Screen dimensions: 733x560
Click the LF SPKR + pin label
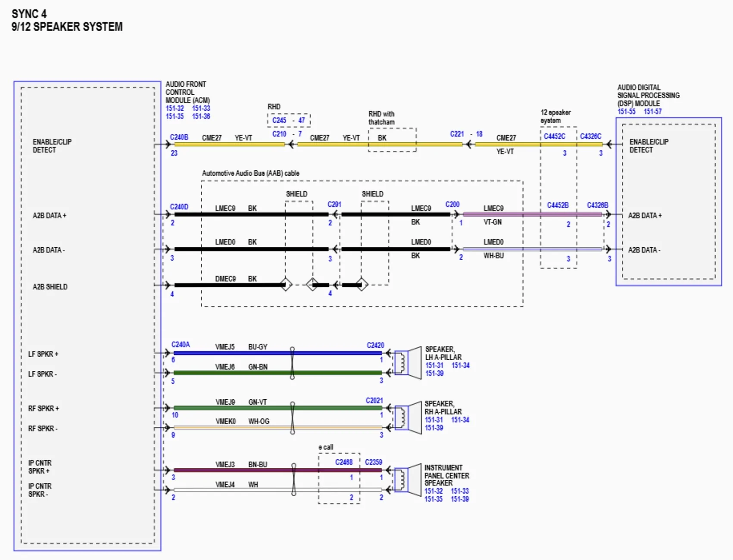click(x=43, y=354)
